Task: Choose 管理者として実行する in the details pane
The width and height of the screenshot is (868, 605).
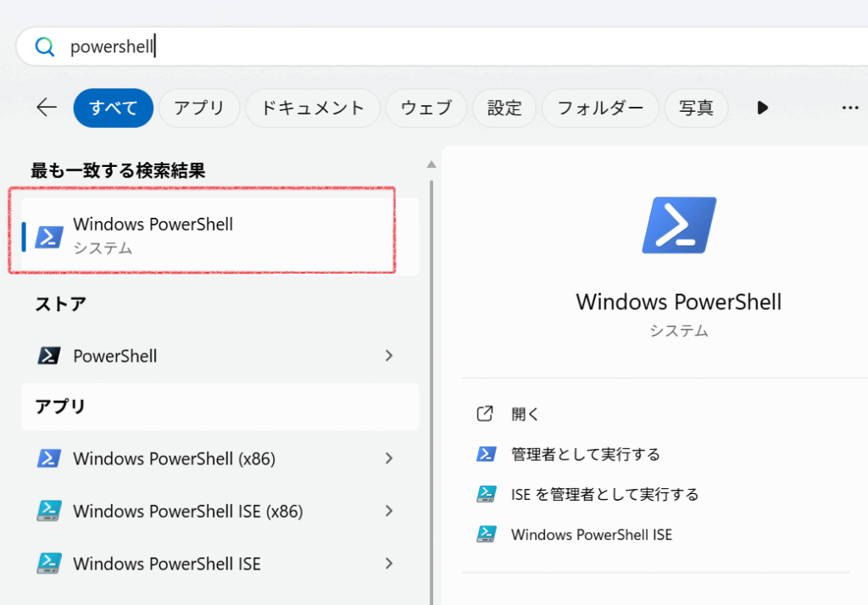Action: 585,454
